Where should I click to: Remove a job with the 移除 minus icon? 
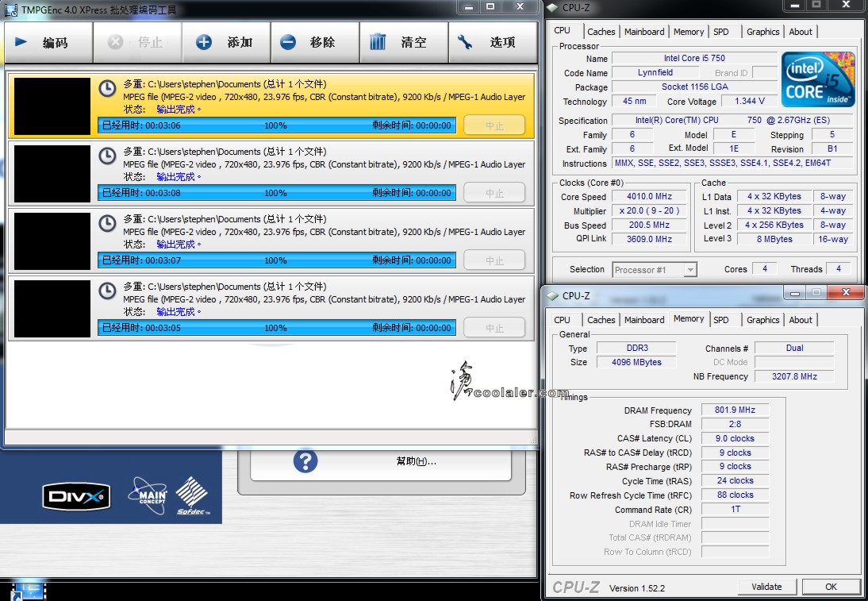tap(288, 42)
